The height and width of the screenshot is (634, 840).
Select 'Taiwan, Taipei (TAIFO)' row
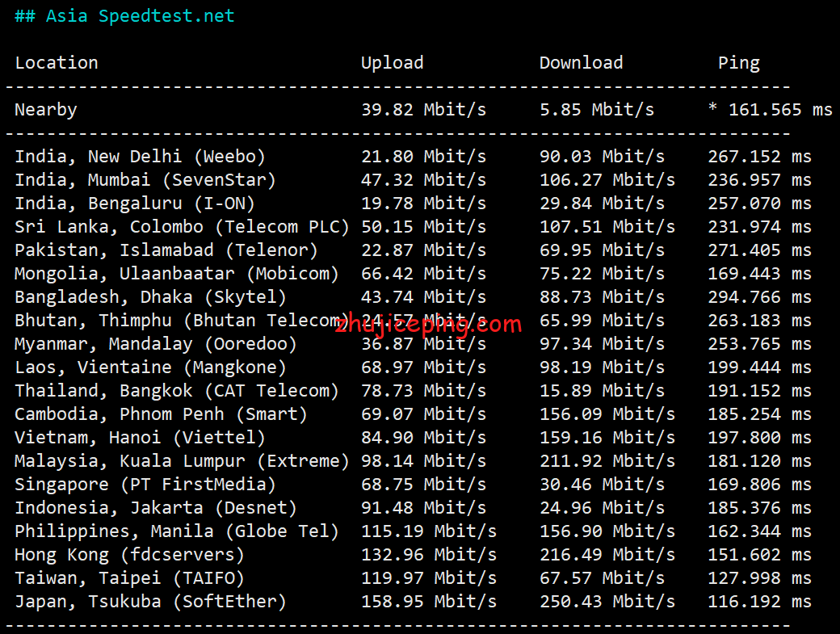click(x=413, y=578)
